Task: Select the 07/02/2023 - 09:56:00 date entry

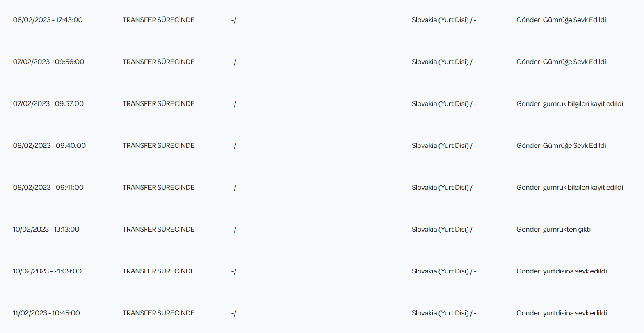Action: tap(48, 62)
